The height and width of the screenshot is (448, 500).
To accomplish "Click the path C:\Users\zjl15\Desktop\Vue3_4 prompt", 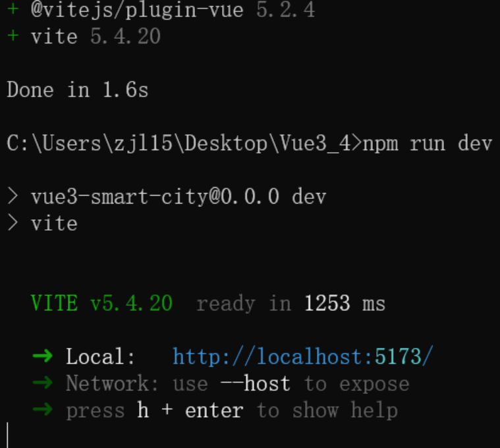I will 184,144.
